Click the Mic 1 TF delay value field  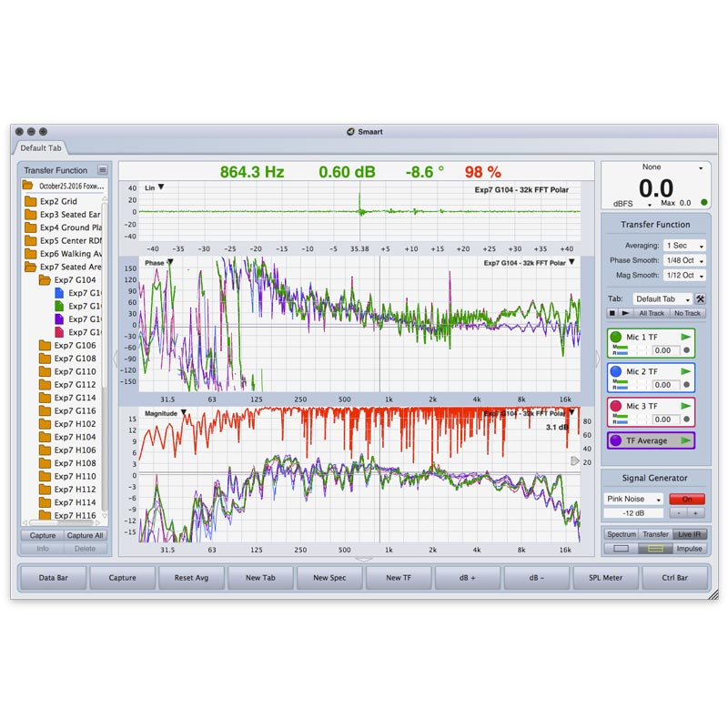tap(664, 350)
